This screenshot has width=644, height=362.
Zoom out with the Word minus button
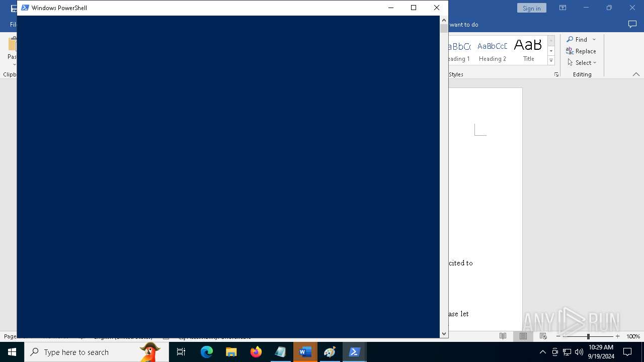(558, 336)
